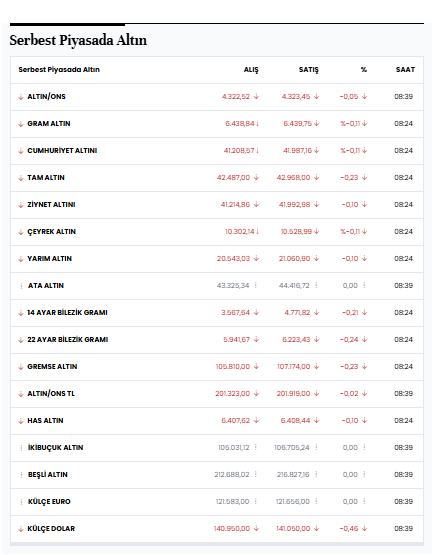Click the arrow beside KÜLÇE DOLAR sell price 141.050,00
The height and width of the screenshot is (555, 443).
tap(316, 528)
